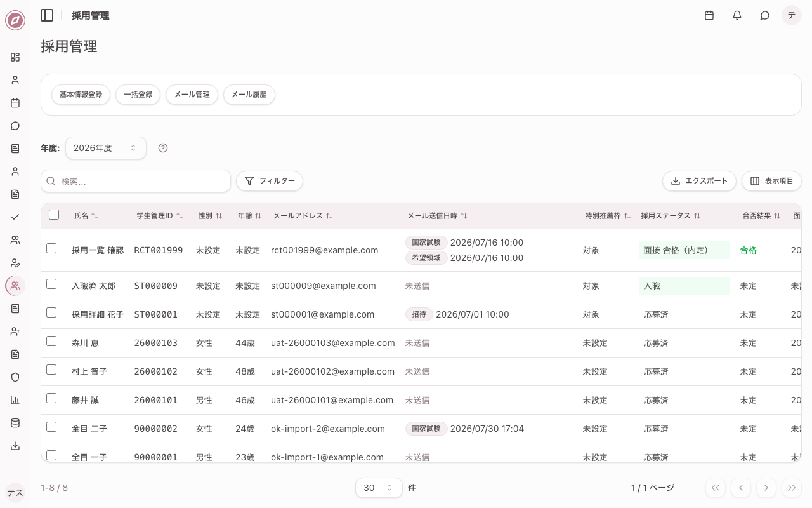The height and width of the screenshot is (508, 812).
Task: Open the chat bubble in top bar
Action: (765, 15)
